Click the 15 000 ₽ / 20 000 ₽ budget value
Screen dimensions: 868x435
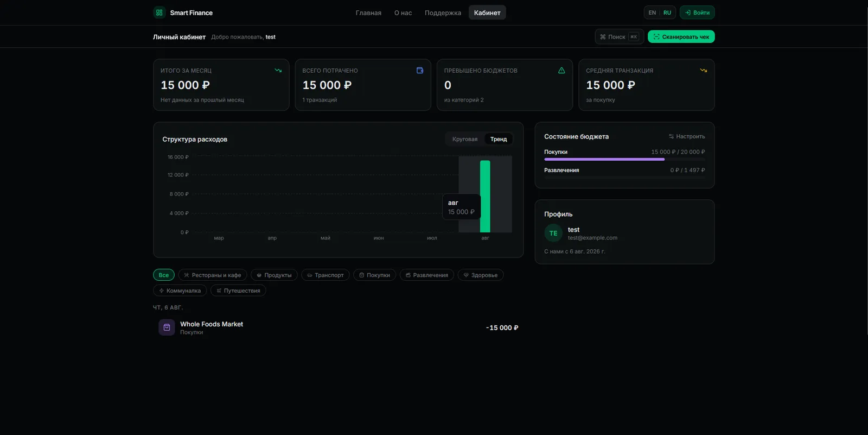click(x=678, y=152)
